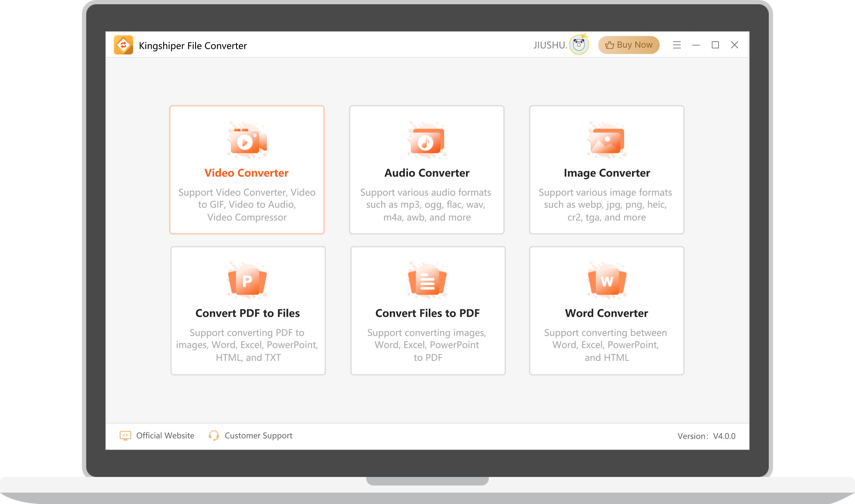This screenshot has height=504, width=855.
Task: Open the Customer Support link
Action: click(259, 436)
